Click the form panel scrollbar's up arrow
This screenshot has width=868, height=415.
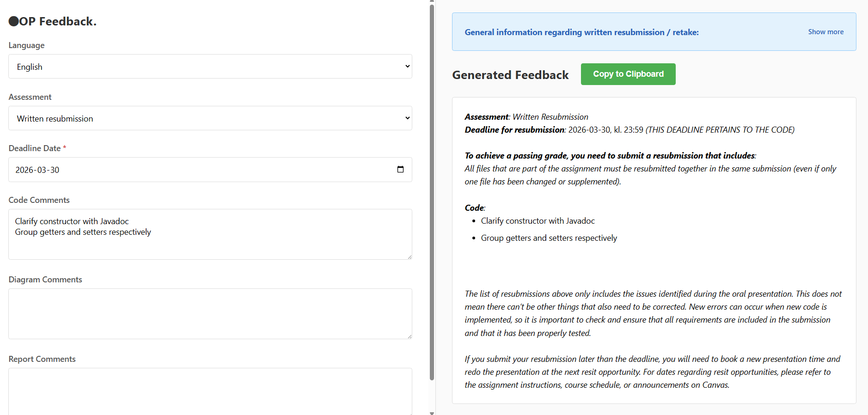point(432,1)
